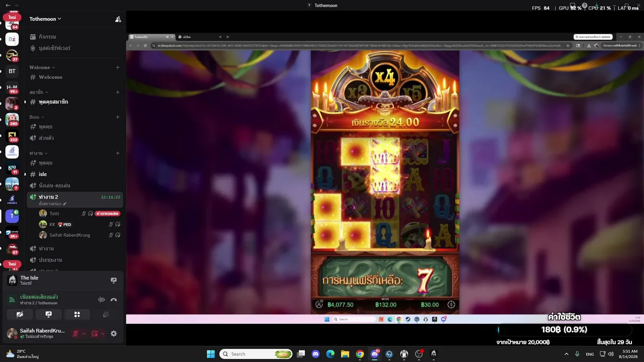
Task: Open the soundboard button
Action: click(x=106, y=314)
